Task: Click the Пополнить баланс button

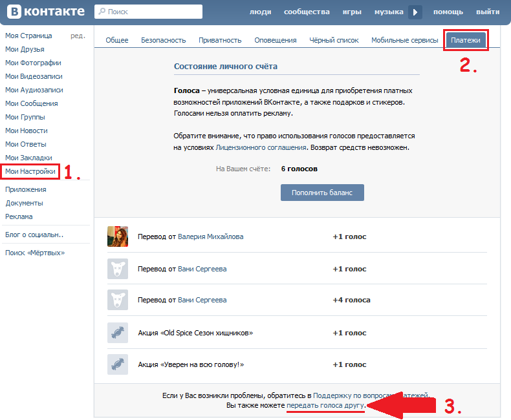Action: 322,193
